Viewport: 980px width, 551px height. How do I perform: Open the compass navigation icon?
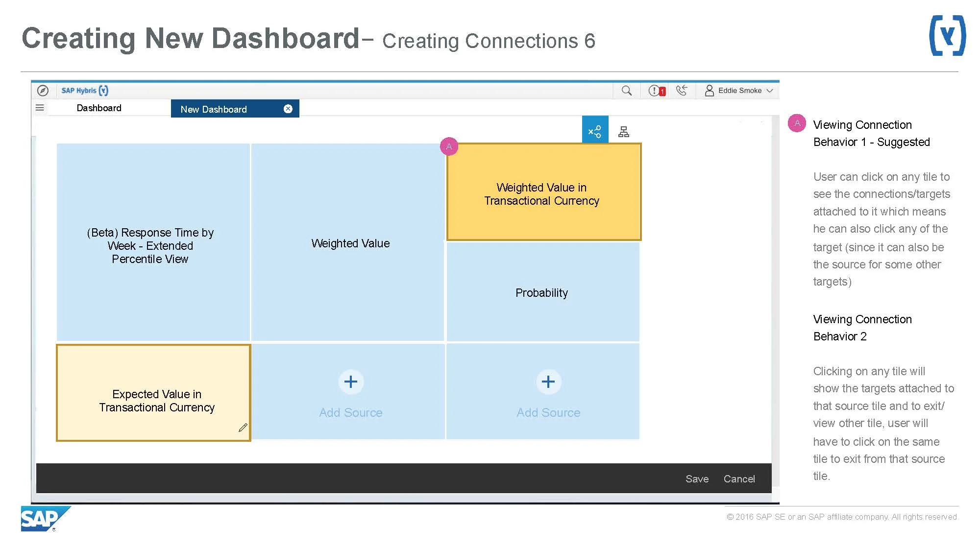pyautogui.click(x=43, y=91)
